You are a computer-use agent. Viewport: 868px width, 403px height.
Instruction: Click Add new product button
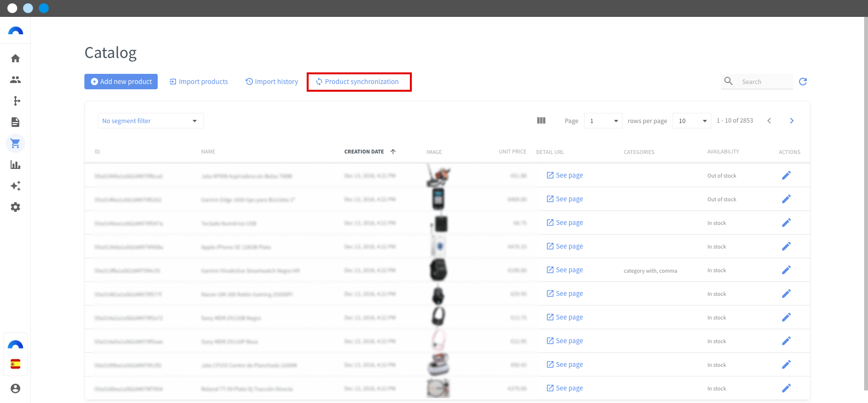tap(121, 82)
